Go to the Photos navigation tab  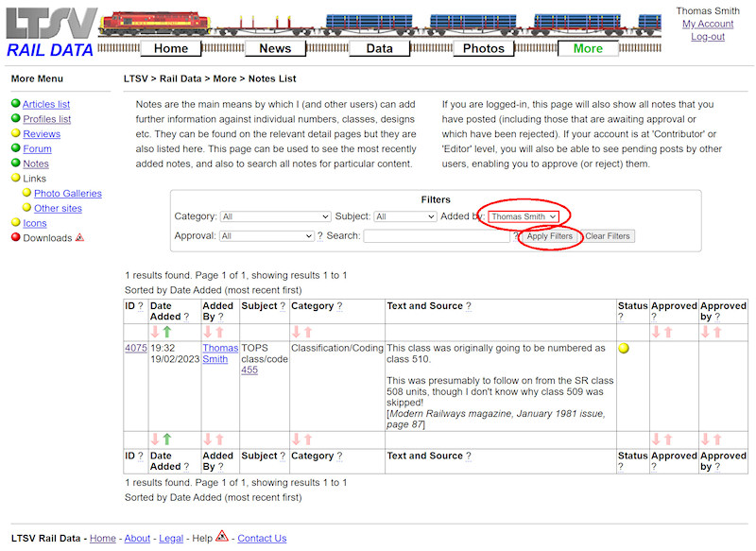tap(484, 48)
